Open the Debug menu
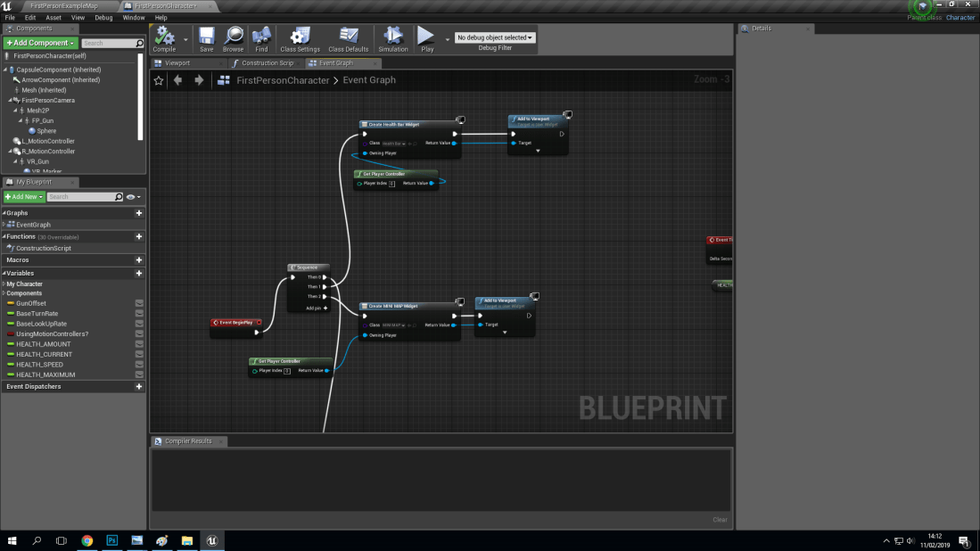This screenshot has width=980, height=551. [103, 17]
